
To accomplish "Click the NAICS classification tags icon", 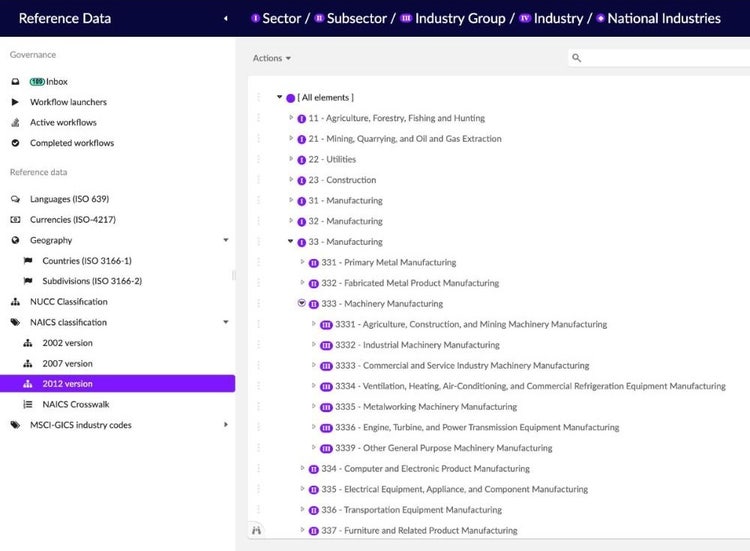I will (x=15, y=322).
